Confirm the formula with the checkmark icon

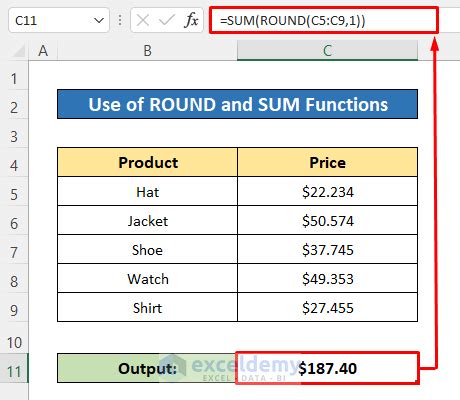point(167,21)
